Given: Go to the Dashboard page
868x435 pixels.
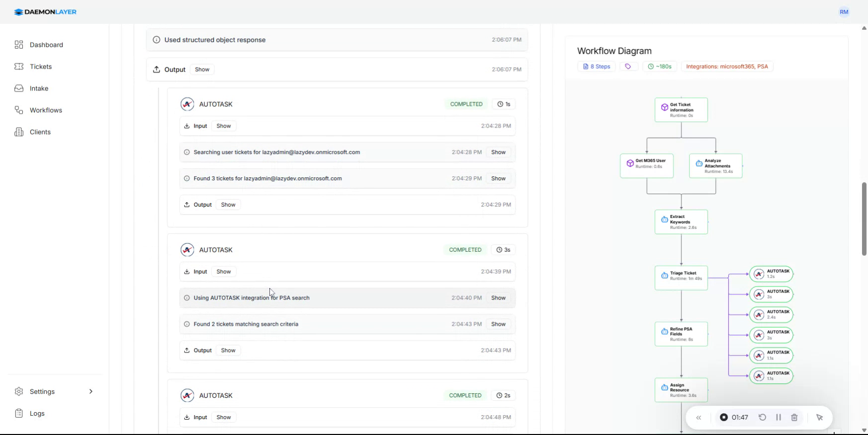Looking at the screenshot, I should coord(46,45).
